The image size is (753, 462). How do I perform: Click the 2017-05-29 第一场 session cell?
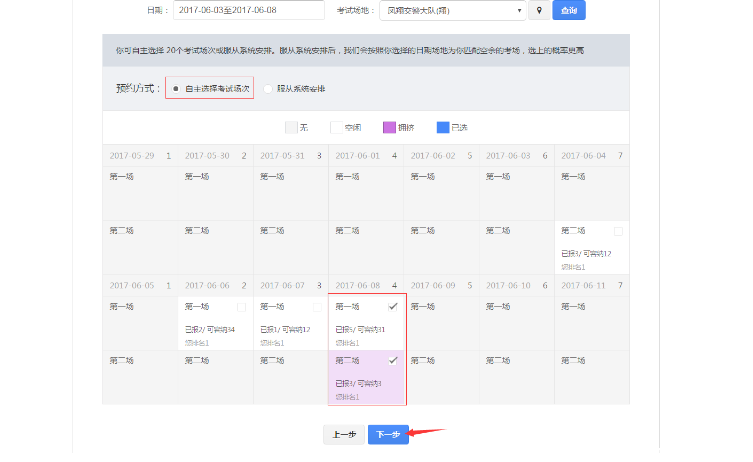140,193
